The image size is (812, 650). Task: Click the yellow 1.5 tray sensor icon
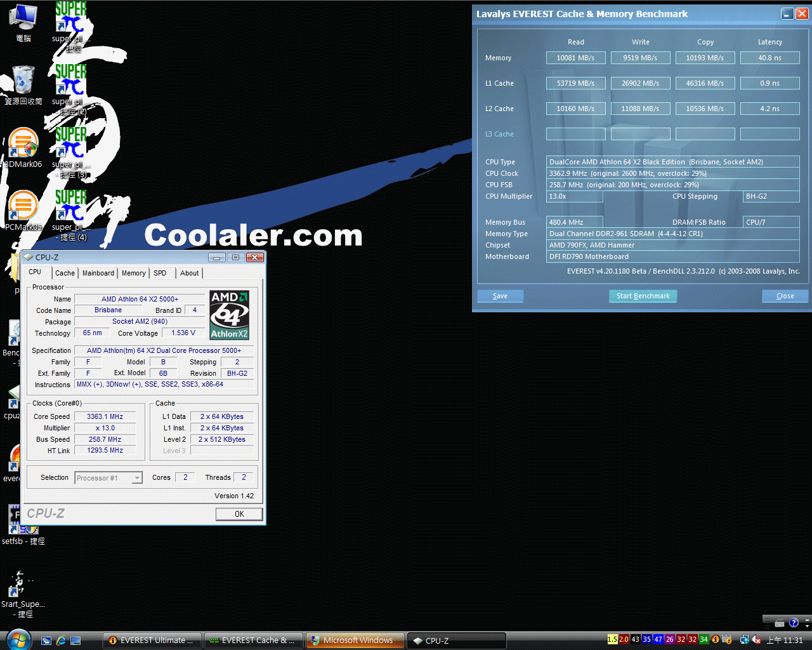pos(612,639)
